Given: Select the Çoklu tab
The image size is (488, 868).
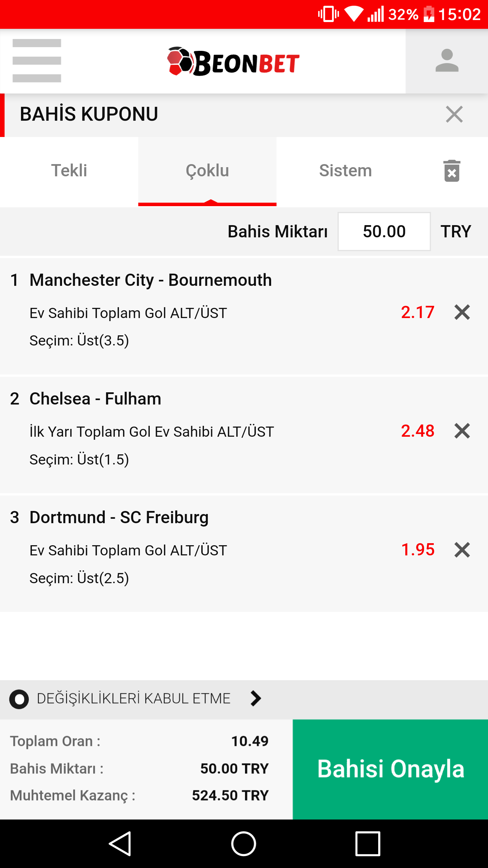Looking at the screenshot, I should pyautogui.click(x=207, y=171).
